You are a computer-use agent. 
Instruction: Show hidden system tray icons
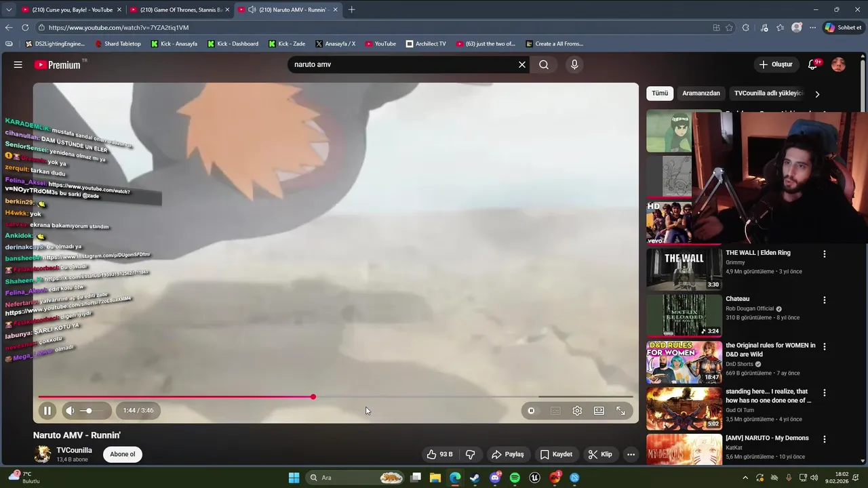(x=745, y=478)
